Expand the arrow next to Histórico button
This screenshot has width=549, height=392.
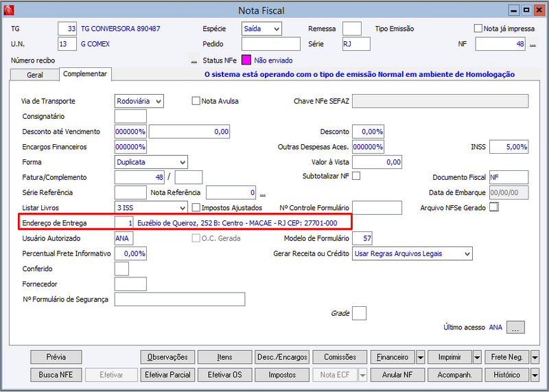pyautogui.click(x=535, y=375)
